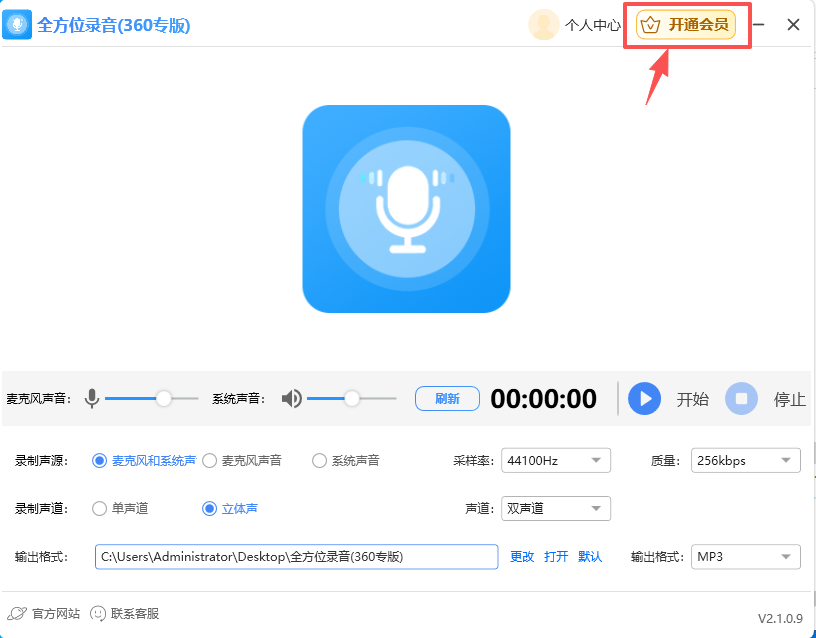
Task: Click the 默认 link to reset path
Action: point(590,557)
